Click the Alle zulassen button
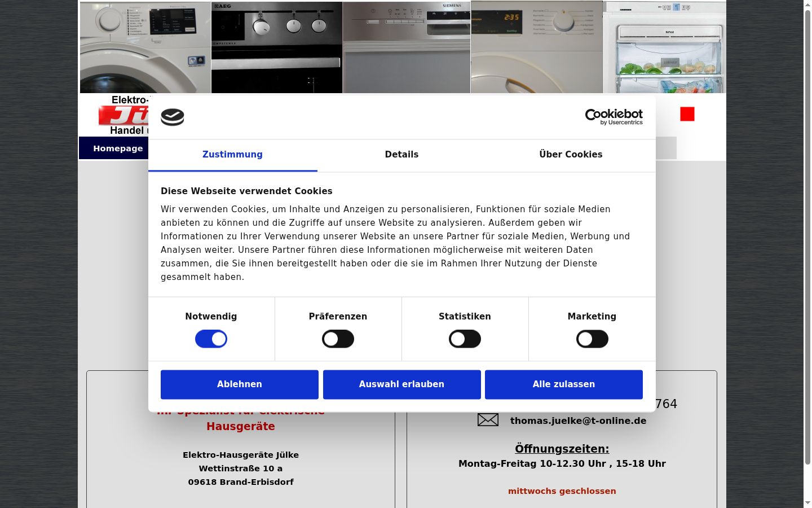812x508 pixels. pyautogui.click(x=564, y=384)
